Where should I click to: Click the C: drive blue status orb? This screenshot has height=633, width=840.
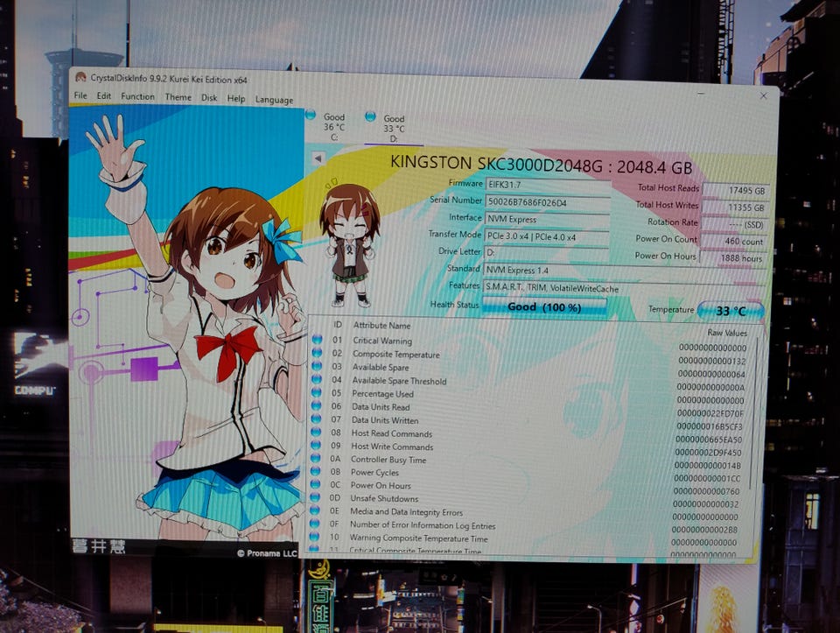[310, 114]
